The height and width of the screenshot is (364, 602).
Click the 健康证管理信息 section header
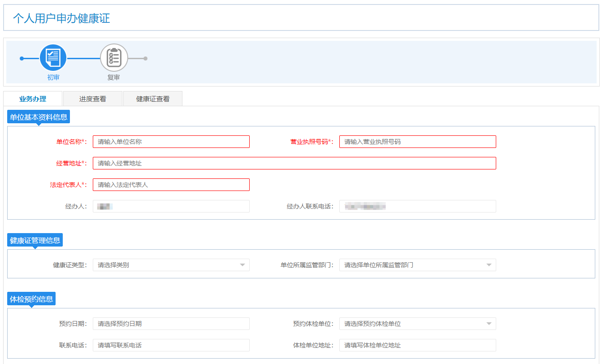[35, 240]
